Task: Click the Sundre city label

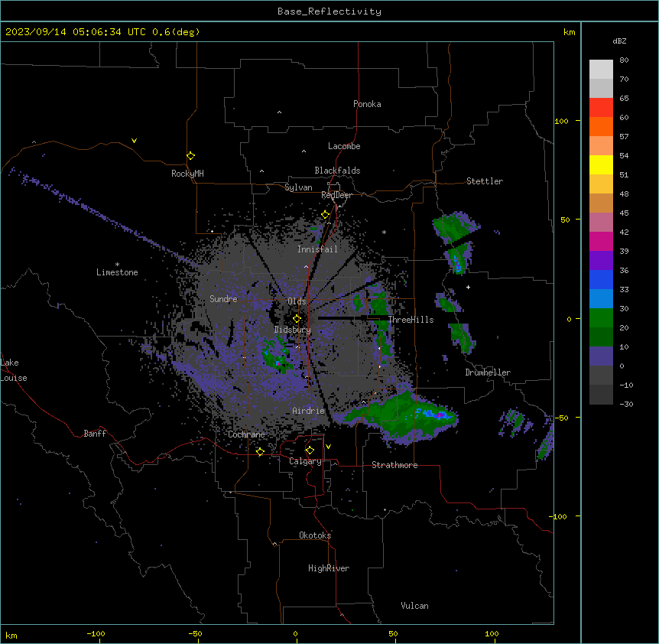Action: click(223, 299)
